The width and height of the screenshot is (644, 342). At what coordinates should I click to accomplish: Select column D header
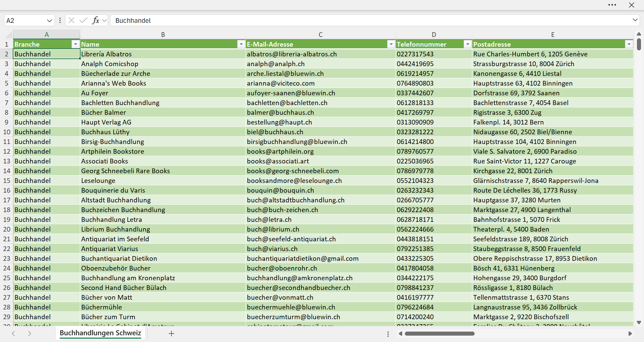434,35
